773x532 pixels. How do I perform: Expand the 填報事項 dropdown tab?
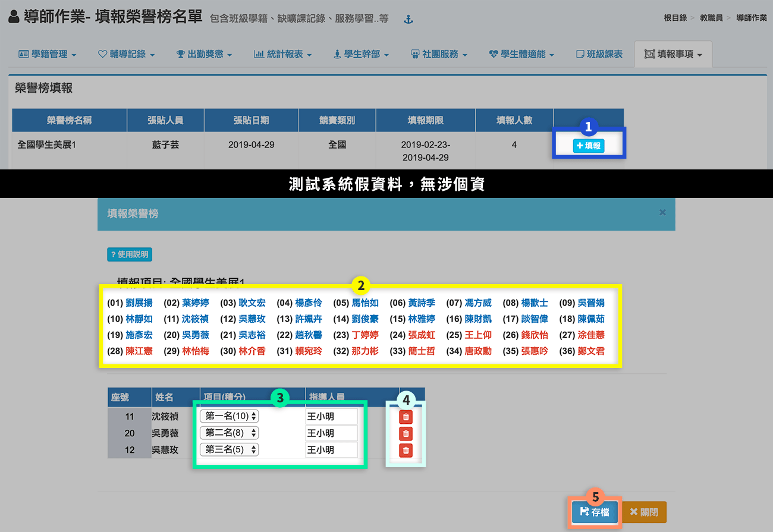coord(673,54)
